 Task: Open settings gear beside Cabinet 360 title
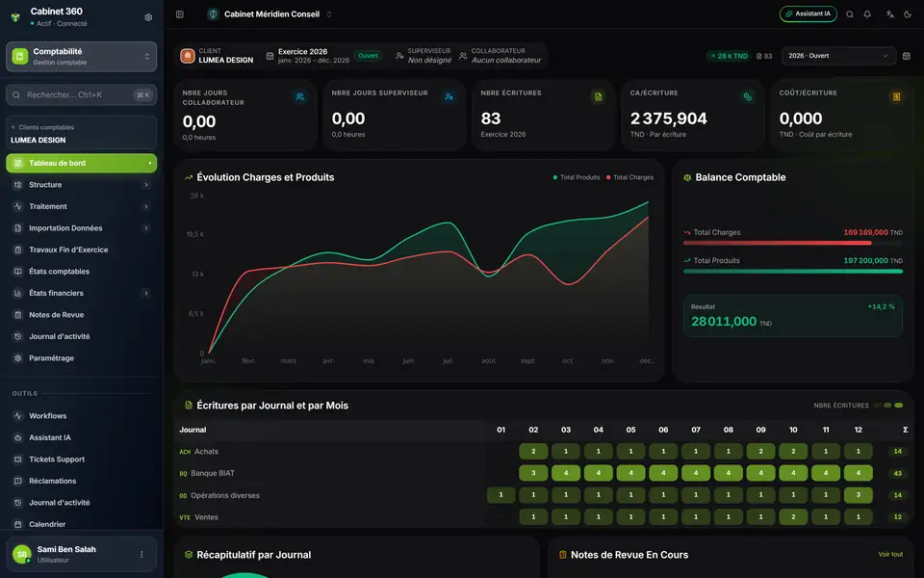[x=148, y=17]
